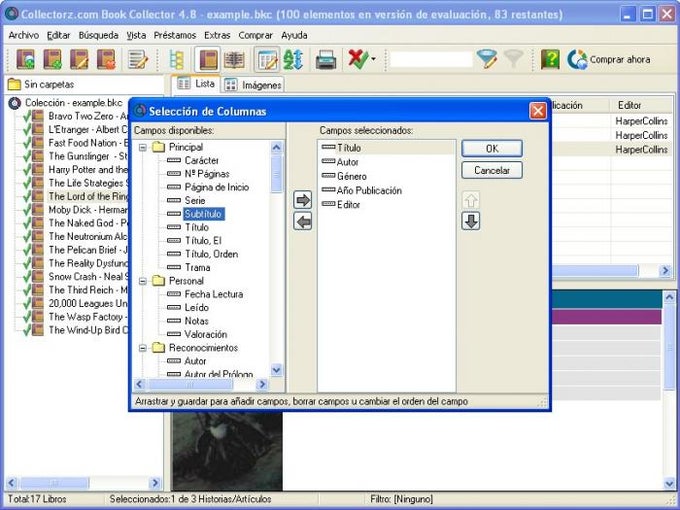The width and height of the screenshot is (680, 510).
Task: Click available fields horizontal scrollbar right arrow
Action: tap(262, 384)
